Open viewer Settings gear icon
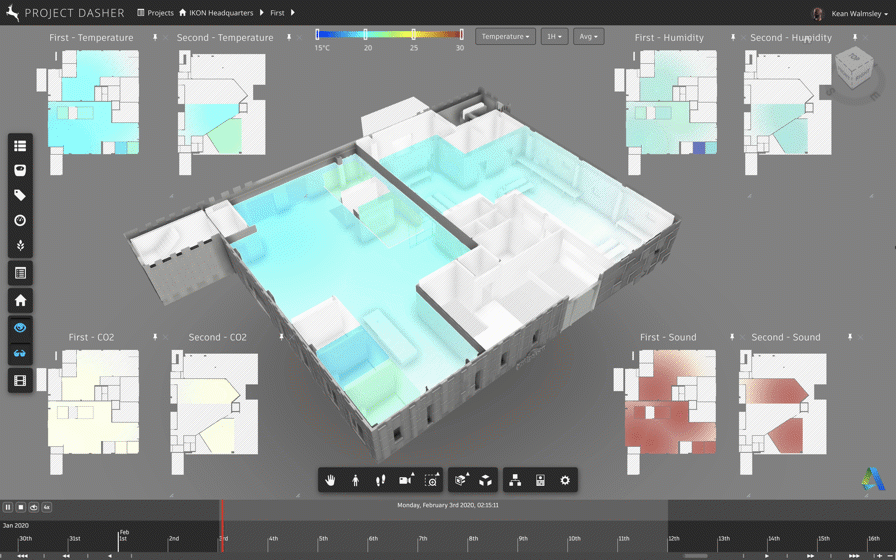This screenshot has height=560, width=896. pyautogui.click(x=565, y=481)
